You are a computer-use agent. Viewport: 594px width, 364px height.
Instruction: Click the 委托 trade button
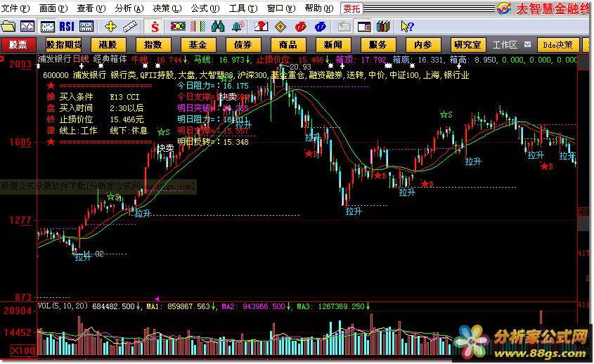[351, 8]
